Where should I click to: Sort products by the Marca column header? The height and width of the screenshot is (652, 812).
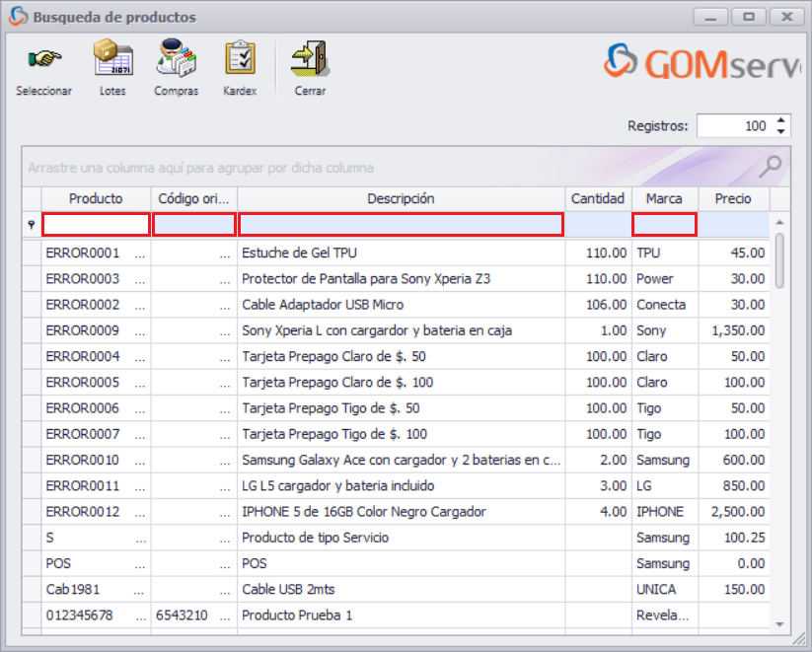pos(663,198)
